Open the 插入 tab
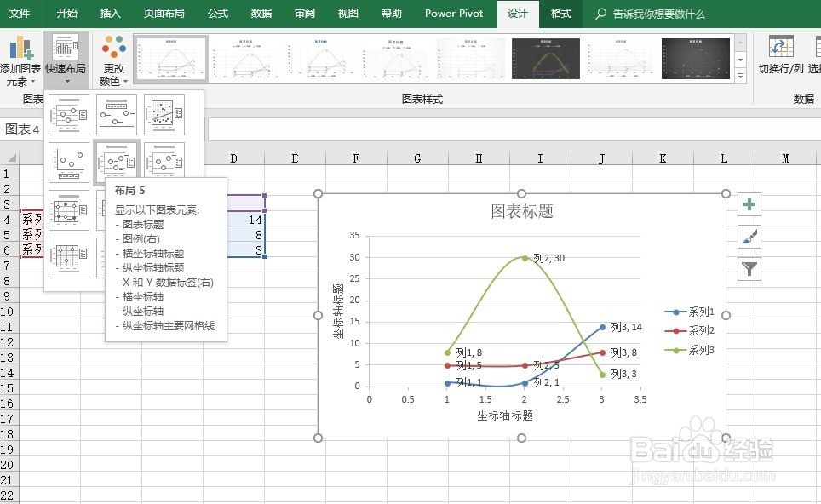821x504 pixels. [x=110, y=14]
